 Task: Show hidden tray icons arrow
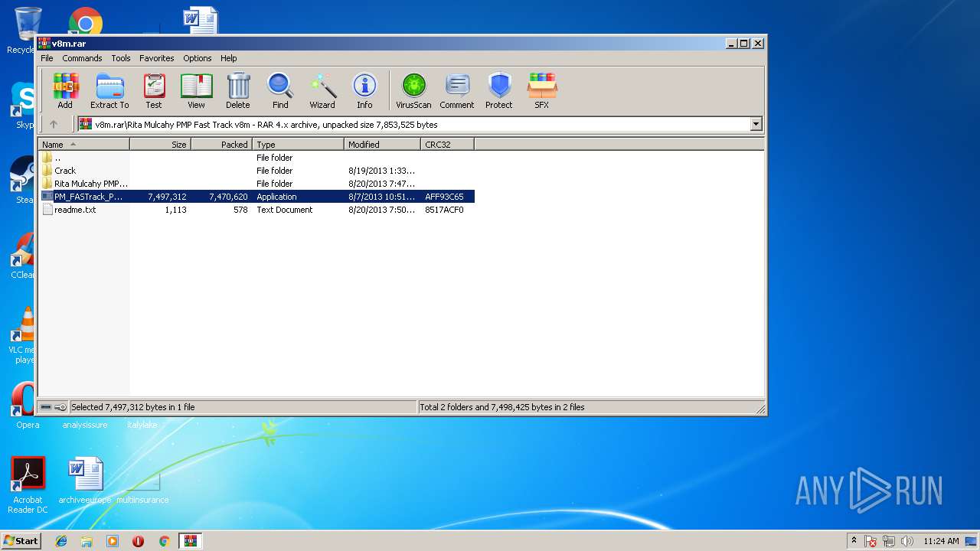[x=854, y=540]
